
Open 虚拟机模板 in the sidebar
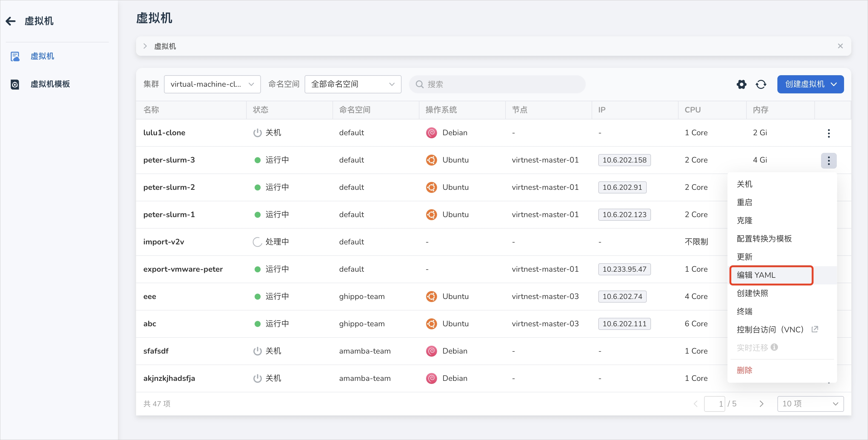(50, 84)
